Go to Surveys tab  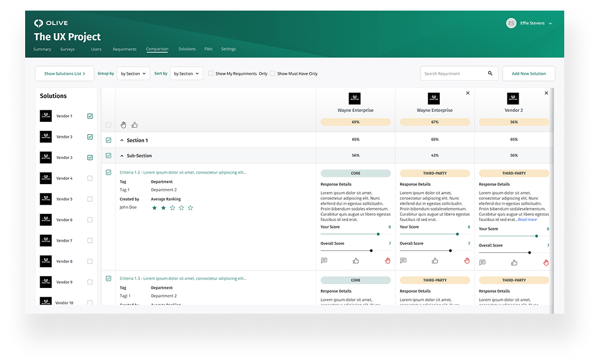pyautogui.click(x=68, y=50)
